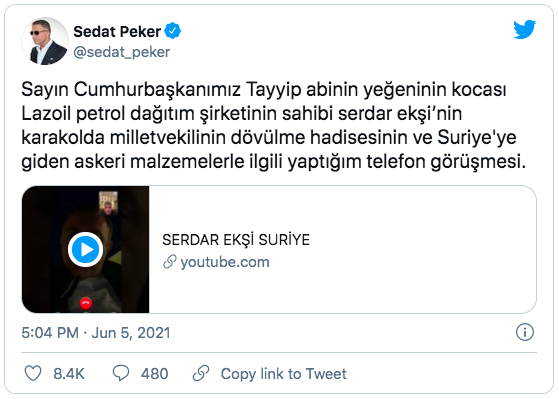
Task: Open the 5:04 PM Jun 5, 2021 timestamp
Action: pos(96,333)
